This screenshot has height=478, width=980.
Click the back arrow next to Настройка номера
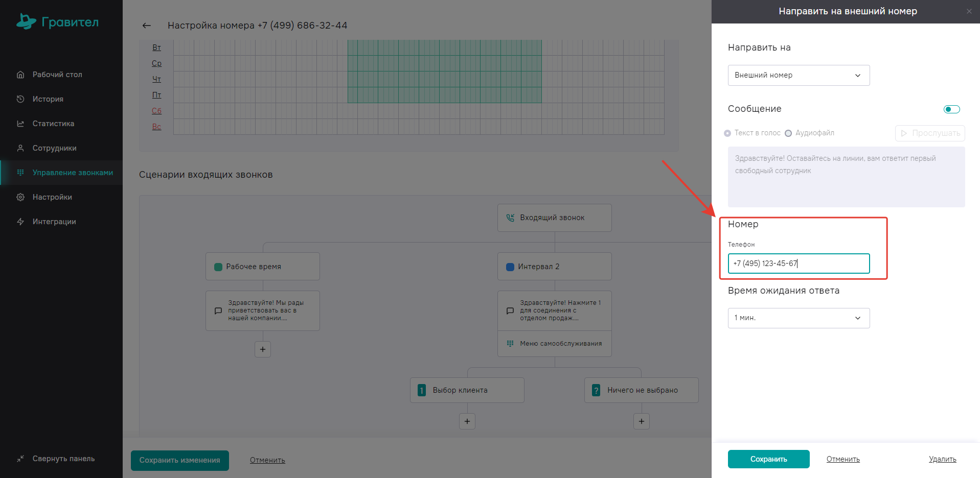tap(147, 26)
